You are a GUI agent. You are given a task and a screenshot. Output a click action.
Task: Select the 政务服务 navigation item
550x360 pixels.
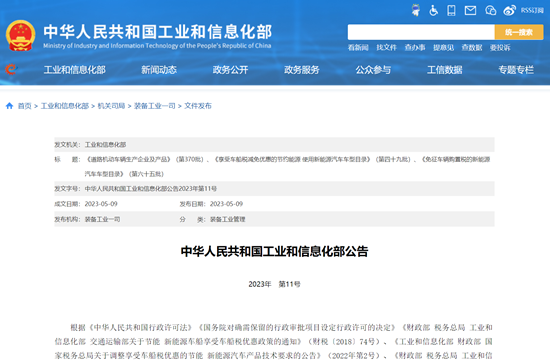click(302, 70)
